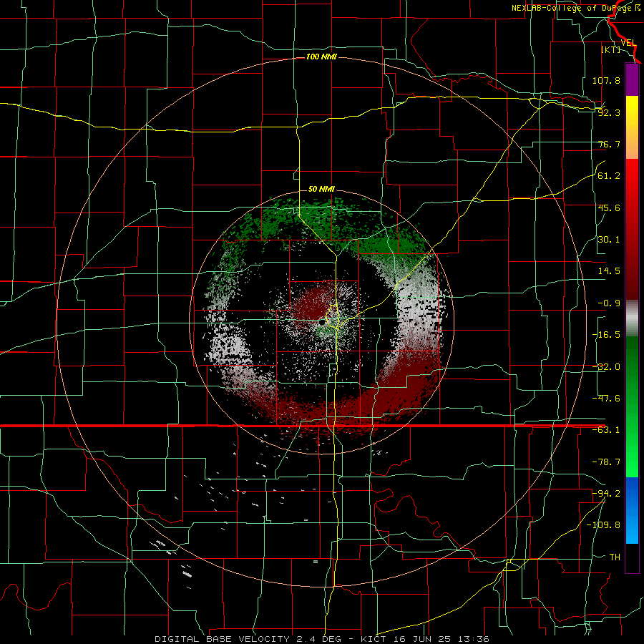The width and height of the screenshot is (644, 644).
Task: Click the -16.5 velocity scale value
Action: pos(606,335)
